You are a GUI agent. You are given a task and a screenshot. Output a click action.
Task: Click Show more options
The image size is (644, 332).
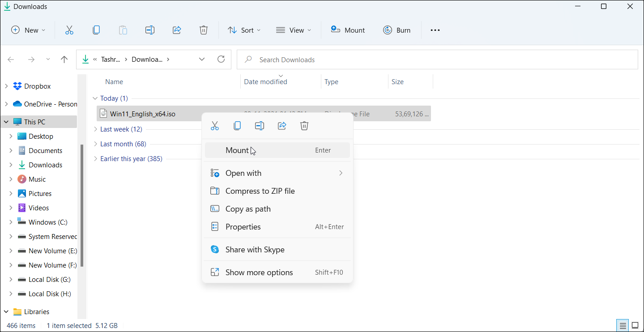277,272
